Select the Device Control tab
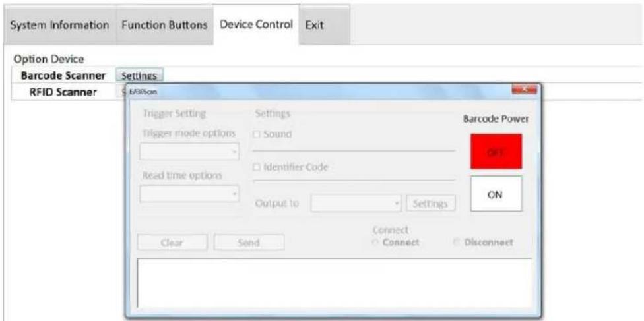Screen dimensions: 644x321 click(256, 24)
